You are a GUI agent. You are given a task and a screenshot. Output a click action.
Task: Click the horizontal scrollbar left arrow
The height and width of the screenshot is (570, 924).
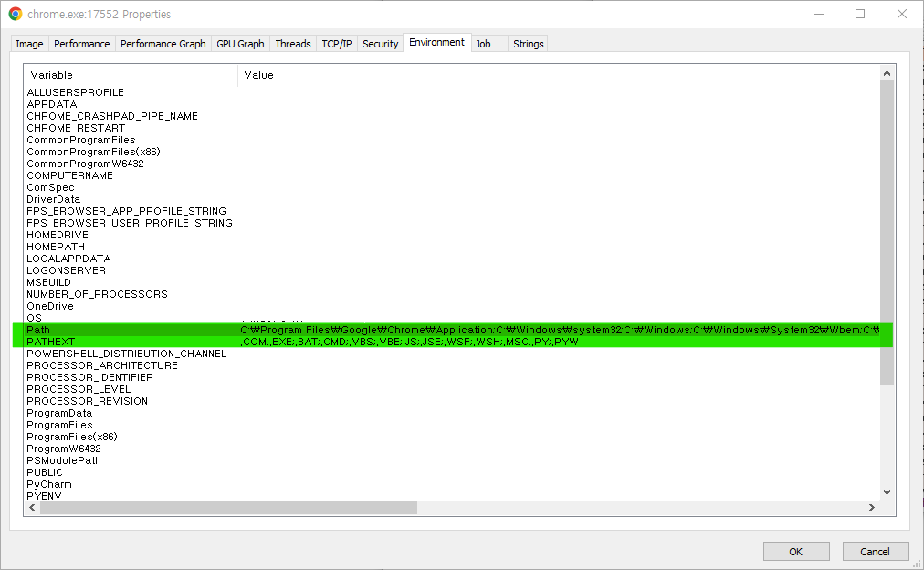click(x=32, y=508)
